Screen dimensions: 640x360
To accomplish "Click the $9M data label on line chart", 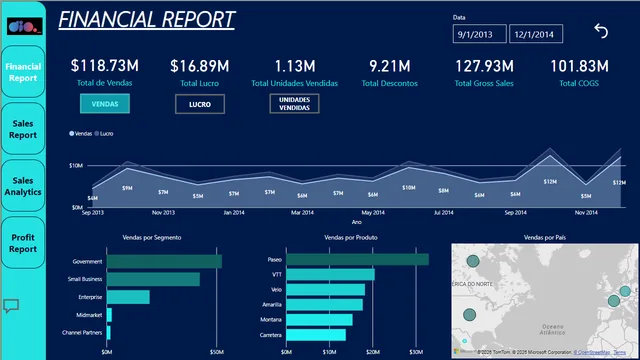I will click(127, 188).
